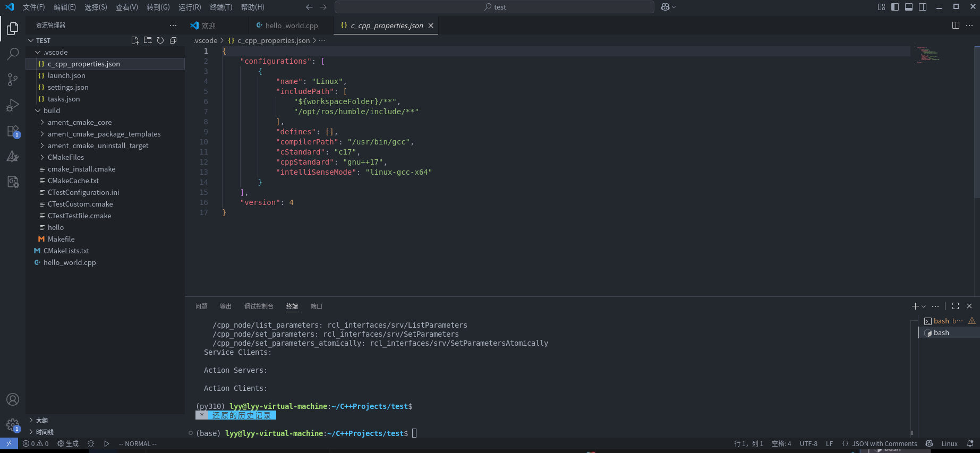
Task: Open the Explorer view in activity bar
Action: (13, 28)
